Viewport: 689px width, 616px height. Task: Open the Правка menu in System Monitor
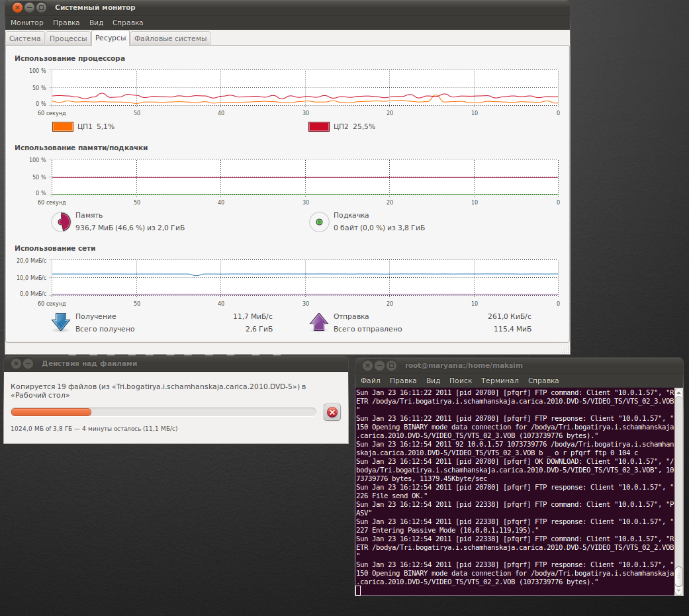click(x=66, y=23)
